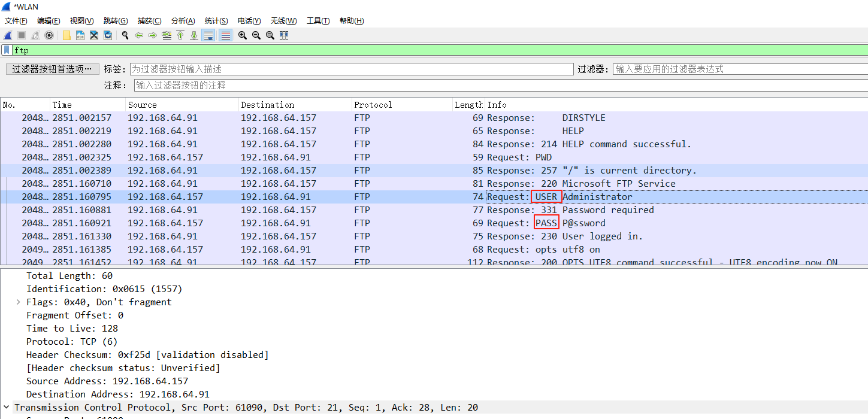This screenshot has width=868, height=419.
Task: Open the 帮助(H) menu
Action: [x=352, y=21]
